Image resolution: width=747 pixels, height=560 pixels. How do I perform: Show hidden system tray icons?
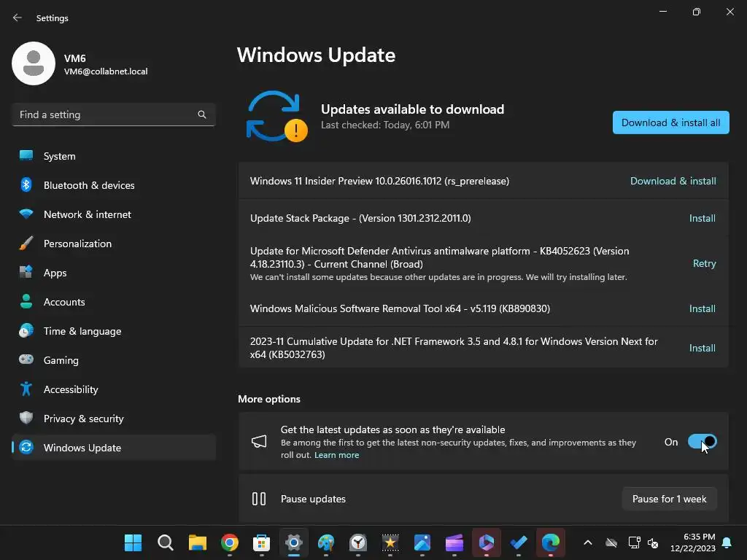pyautogui.click(x=588, y=542)
